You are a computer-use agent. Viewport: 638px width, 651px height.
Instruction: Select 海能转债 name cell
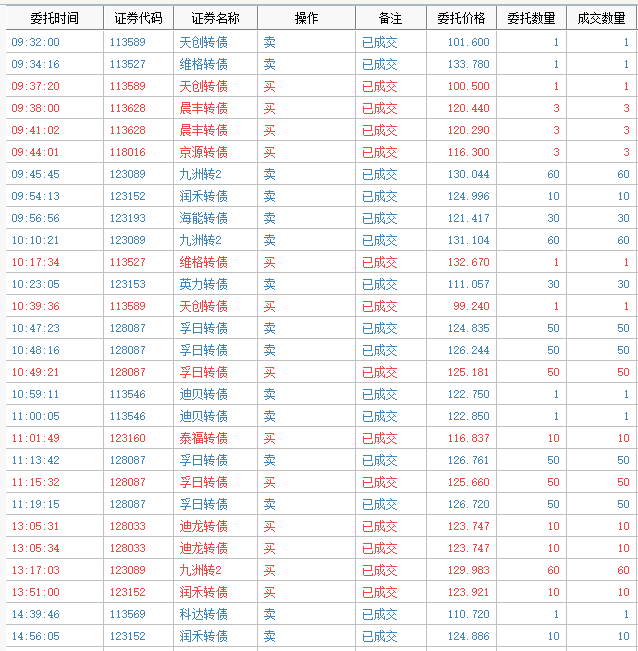click(203, 218)
